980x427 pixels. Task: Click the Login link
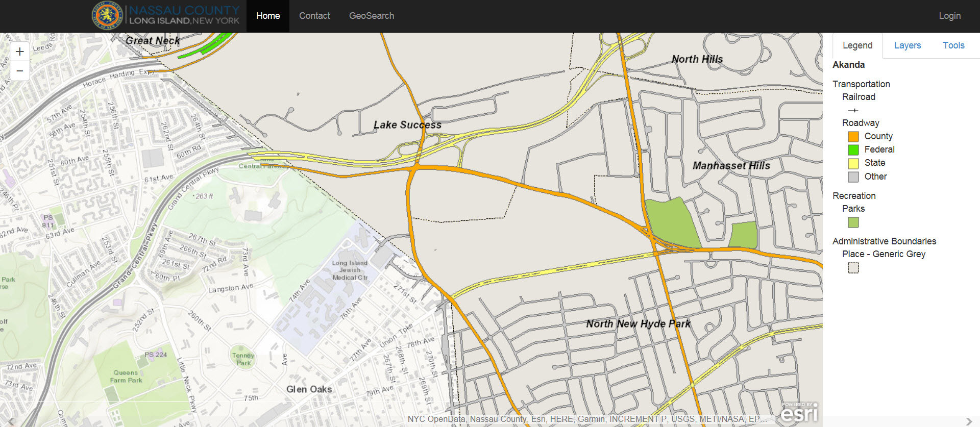click(x=949, y=16)
